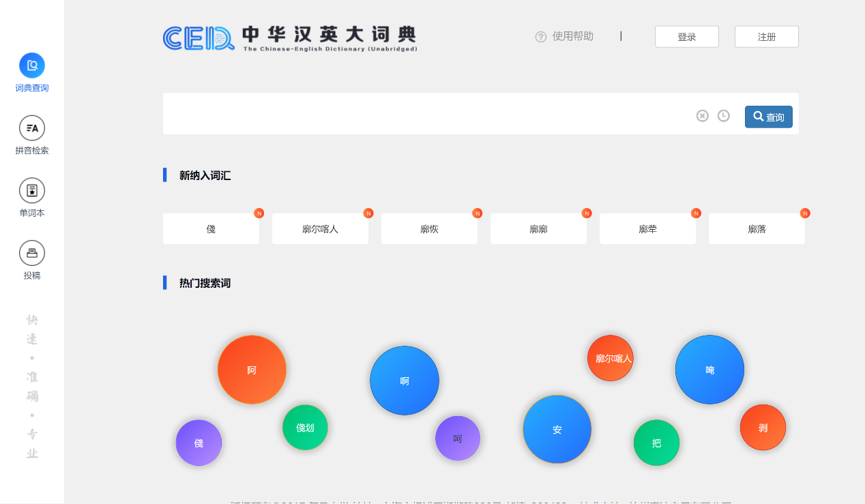Screen dimensions: 865x504
Task: Open the new word 廓恢 card
Action: 429,229
